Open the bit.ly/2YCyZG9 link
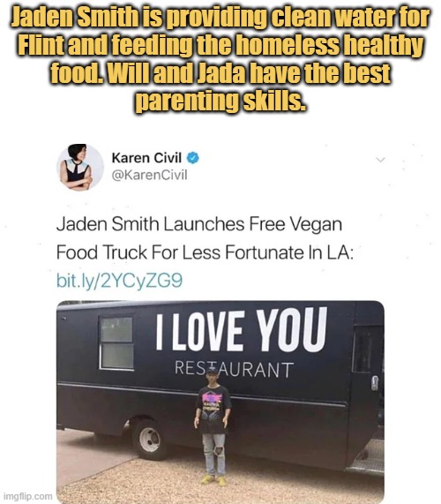441x504 pixels. (119, 281)
